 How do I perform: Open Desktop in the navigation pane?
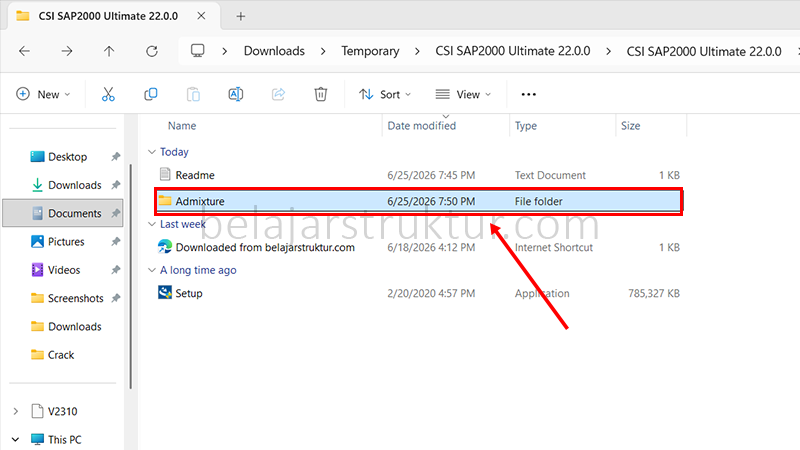(x=67, y=157)
